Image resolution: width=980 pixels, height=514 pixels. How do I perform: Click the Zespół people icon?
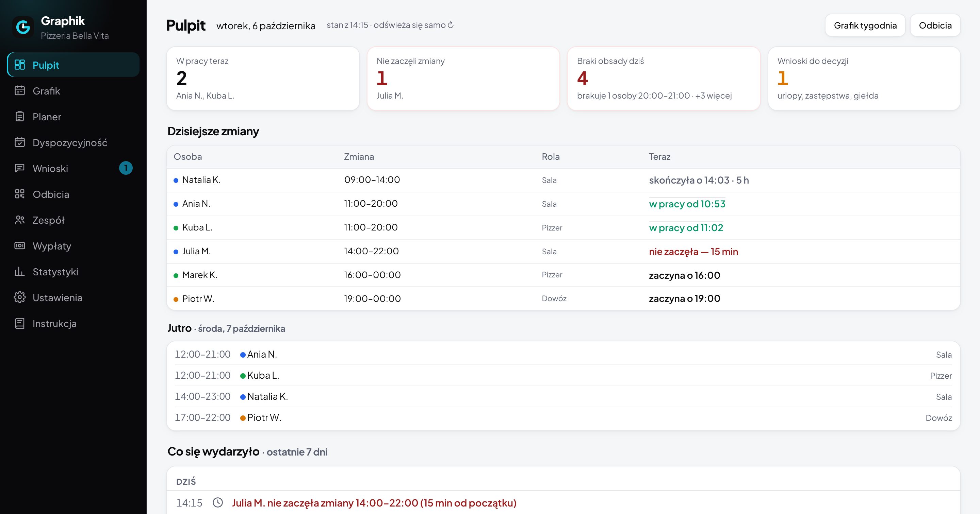click(20, 220)
